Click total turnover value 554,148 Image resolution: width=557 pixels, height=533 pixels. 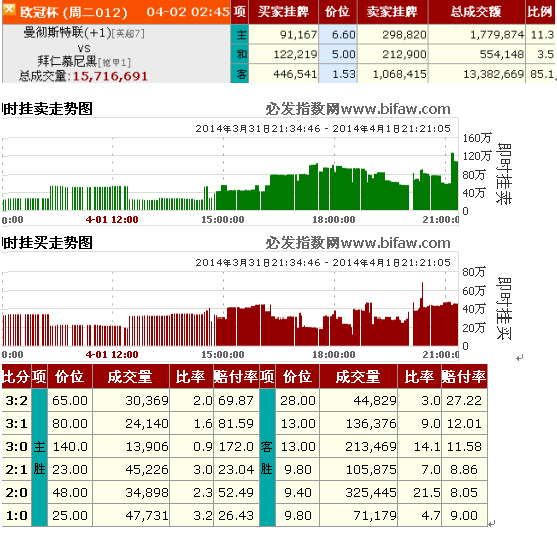(x=502, y=54)
